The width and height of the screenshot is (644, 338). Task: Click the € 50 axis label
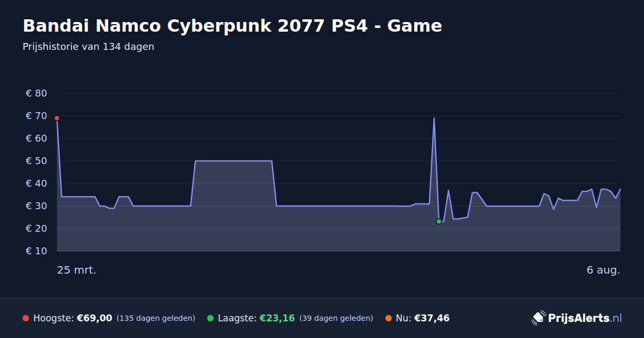click(36, 161)
